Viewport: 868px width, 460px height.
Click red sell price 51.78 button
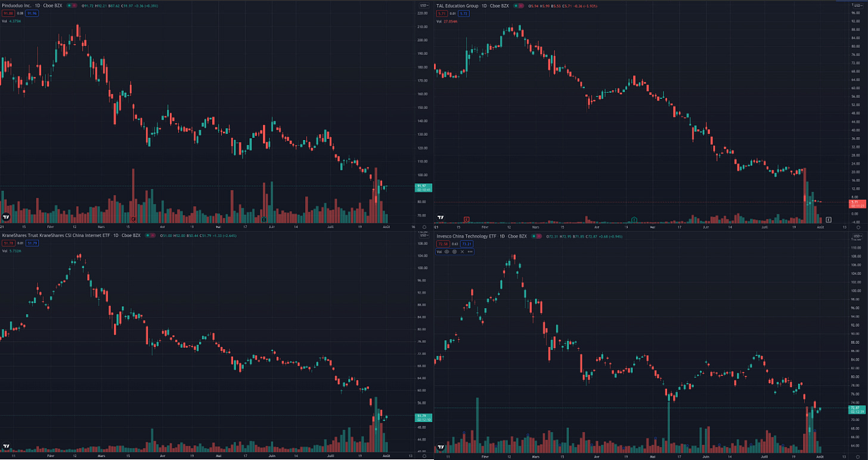(x=8, y=243)
